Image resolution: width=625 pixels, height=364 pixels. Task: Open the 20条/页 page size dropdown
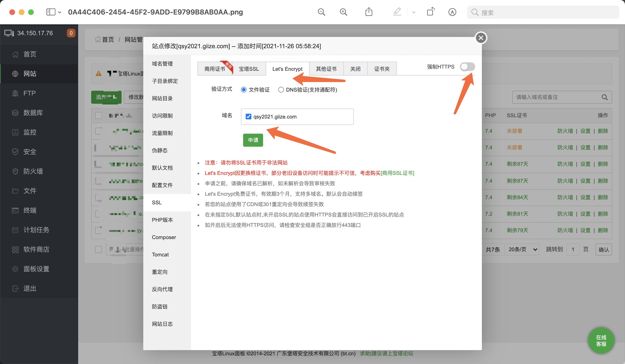tap(522, 249)
